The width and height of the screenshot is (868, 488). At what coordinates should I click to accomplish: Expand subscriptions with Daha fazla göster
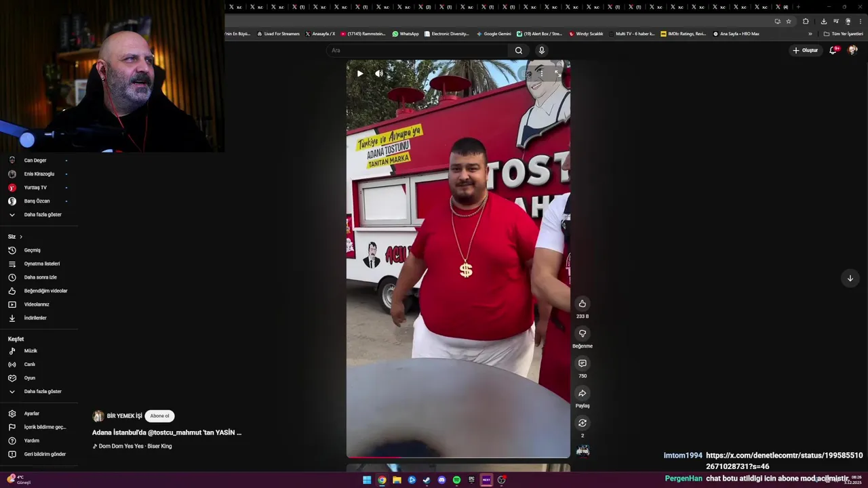pyautogui.click(x=43, y=215)
